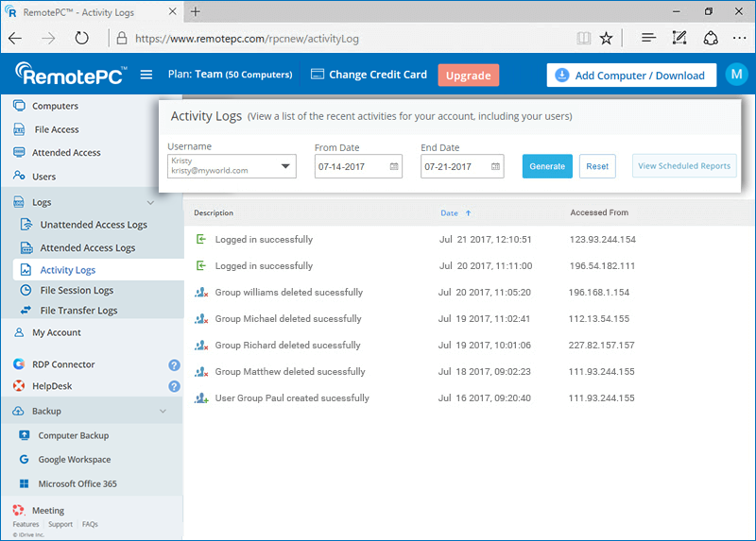Open the hamburger menu next to RemotePC logo
The height and width of the screenshot is (541, 756).
click(x=146, y=76)
